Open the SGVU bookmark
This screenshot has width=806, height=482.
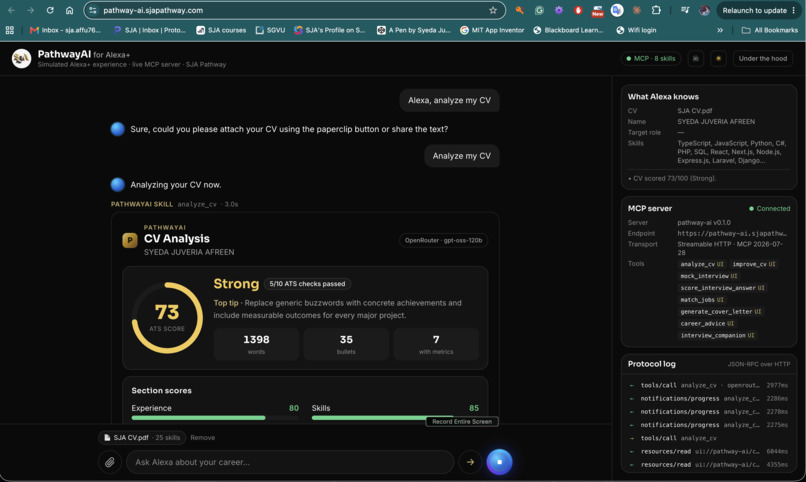[x=270, y=30]
